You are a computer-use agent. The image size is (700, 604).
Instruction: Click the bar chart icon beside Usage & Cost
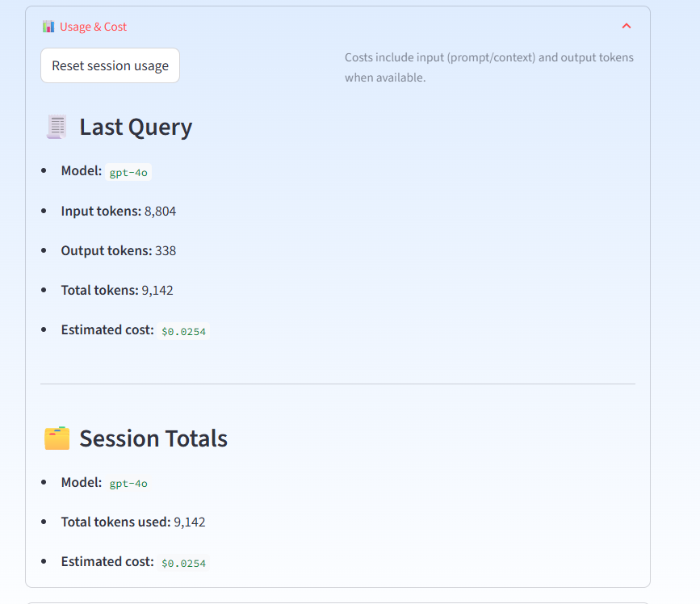point(47,26)
